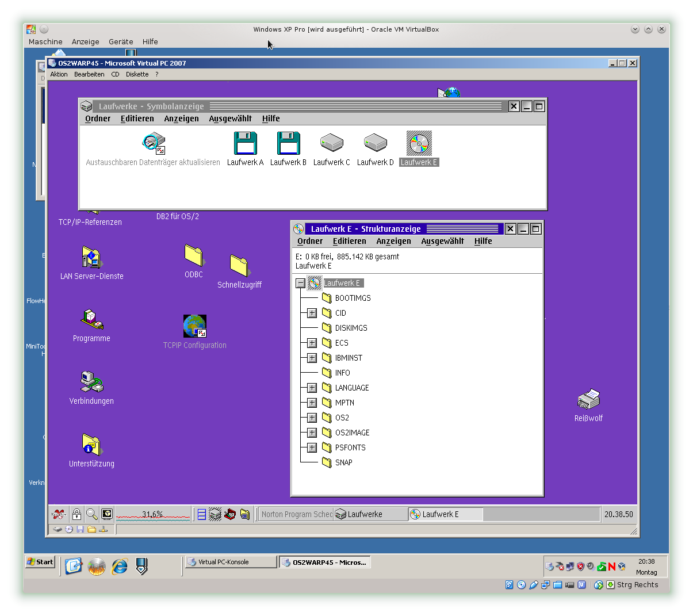Expand the PSFONTS folder node
The width and height of the screenshot is (693, 616).
pyautogui.click(x=312, y=447)
